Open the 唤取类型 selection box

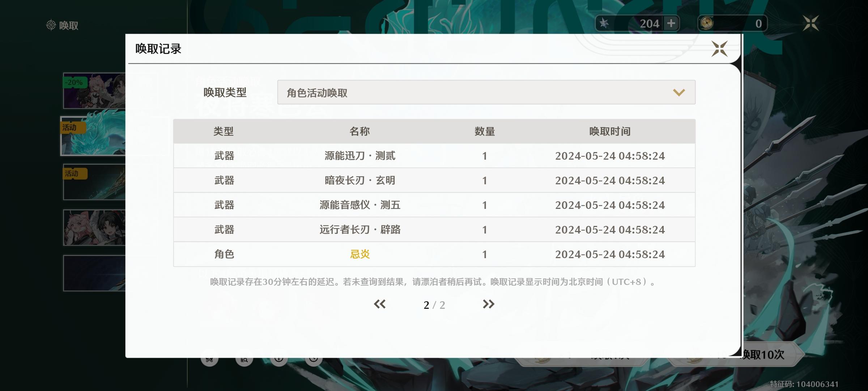tap(486, 93)
